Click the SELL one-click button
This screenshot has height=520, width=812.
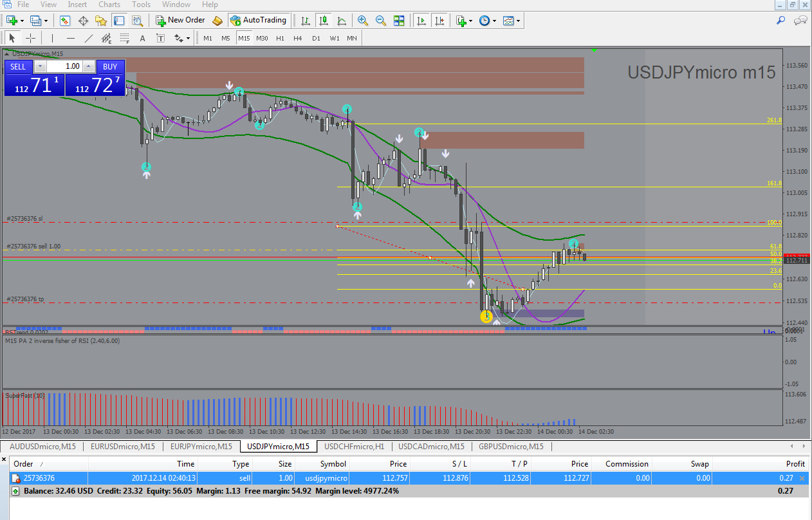point(18,66)
